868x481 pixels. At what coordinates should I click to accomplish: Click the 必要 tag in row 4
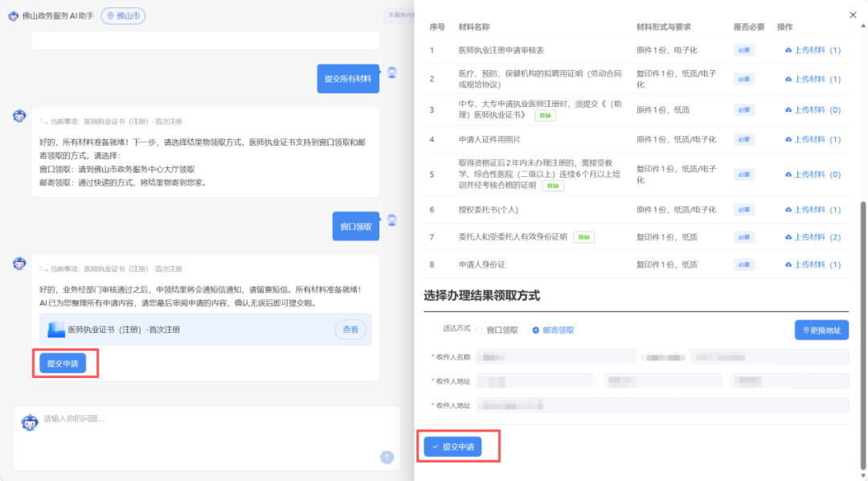[x=744, y=140]
